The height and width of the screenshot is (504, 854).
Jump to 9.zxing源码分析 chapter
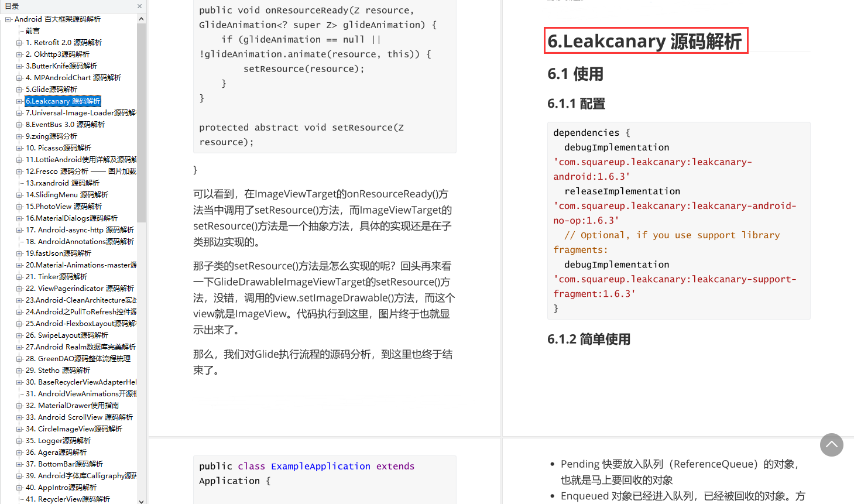pos(52,136)
